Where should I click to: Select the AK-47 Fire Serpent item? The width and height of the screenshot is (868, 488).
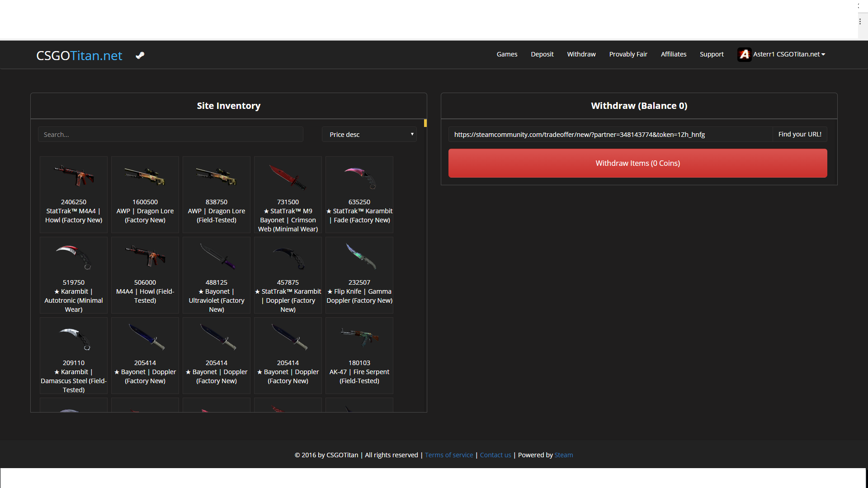coord(359,355)
